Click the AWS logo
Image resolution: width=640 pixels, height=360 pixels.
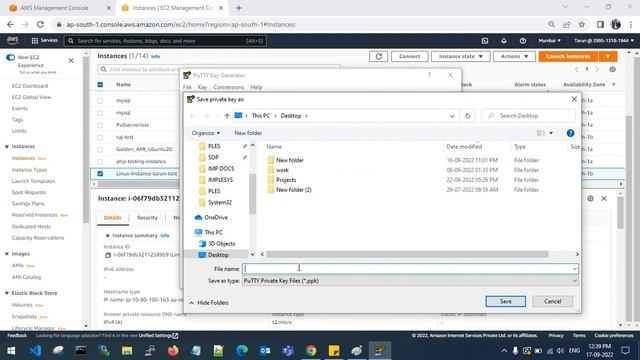pos(13,40)
